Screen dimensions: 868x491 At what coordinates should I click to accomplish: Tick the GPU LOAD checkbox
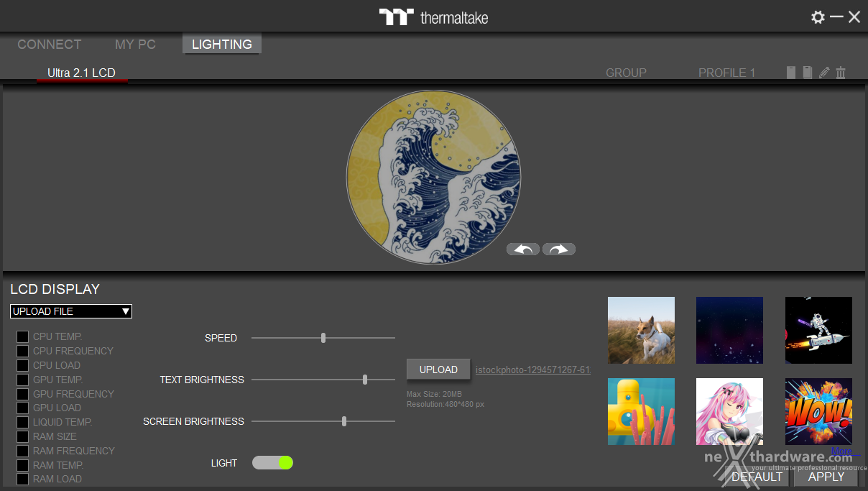point(23,408)
